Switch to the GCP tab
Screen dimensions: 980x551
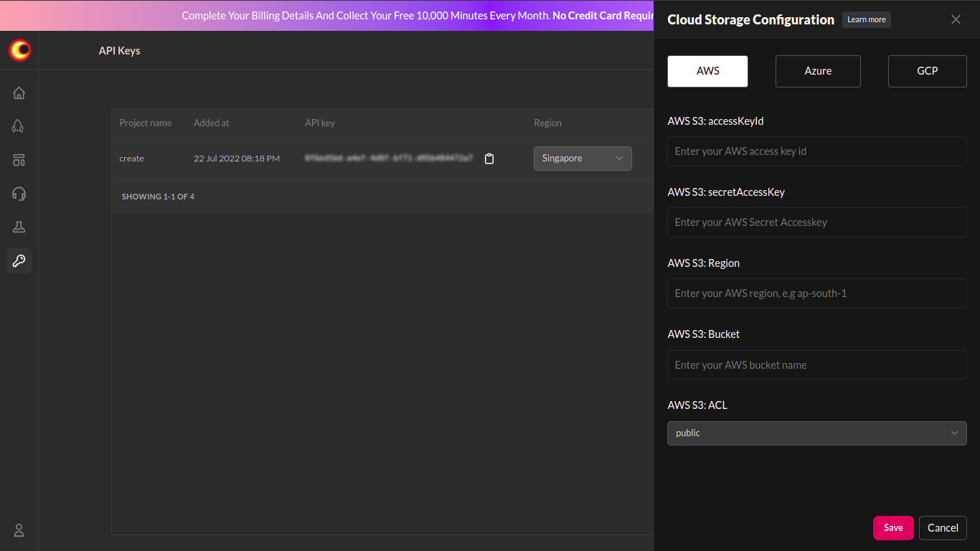click(x=928, y=72)
